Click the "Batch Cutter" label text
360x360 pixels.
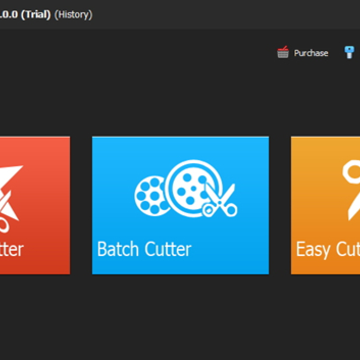[144, 249]
